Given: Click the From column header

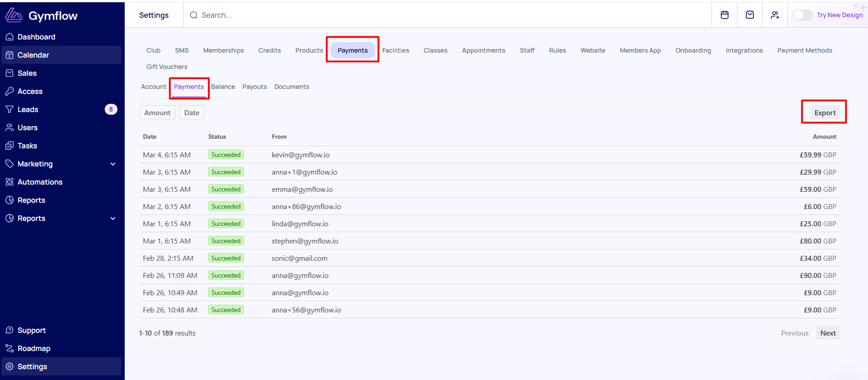Looking at the screenshot, I should pyautogui.click(x=279, y=136).
